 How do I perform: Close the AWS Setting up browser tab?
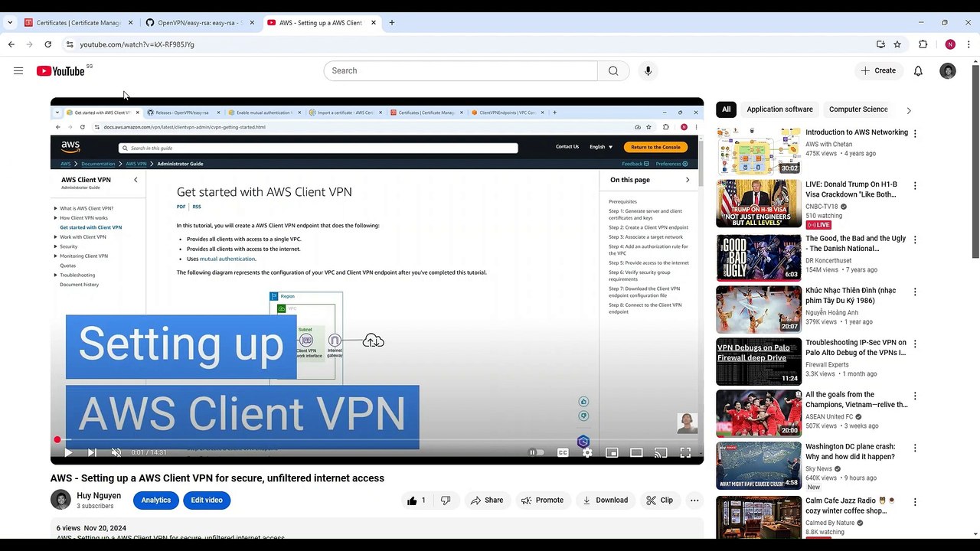click(374, 22)
